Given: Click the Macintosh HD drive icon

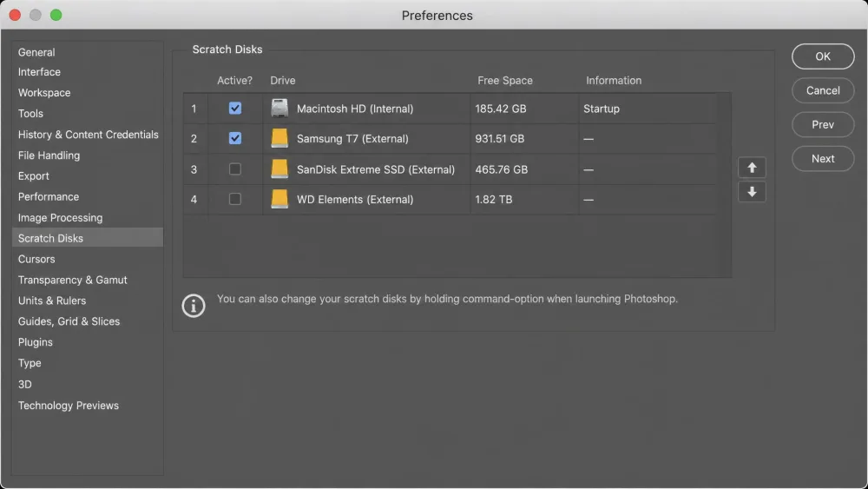Looking at the screenshot, I should point(279,108).
